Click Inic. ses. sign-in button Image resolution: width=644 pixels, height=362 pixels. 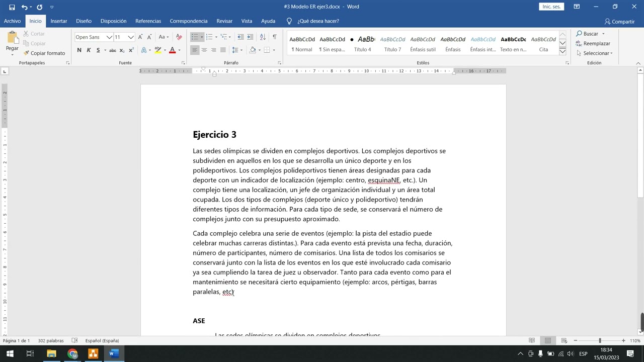point(551,7)
